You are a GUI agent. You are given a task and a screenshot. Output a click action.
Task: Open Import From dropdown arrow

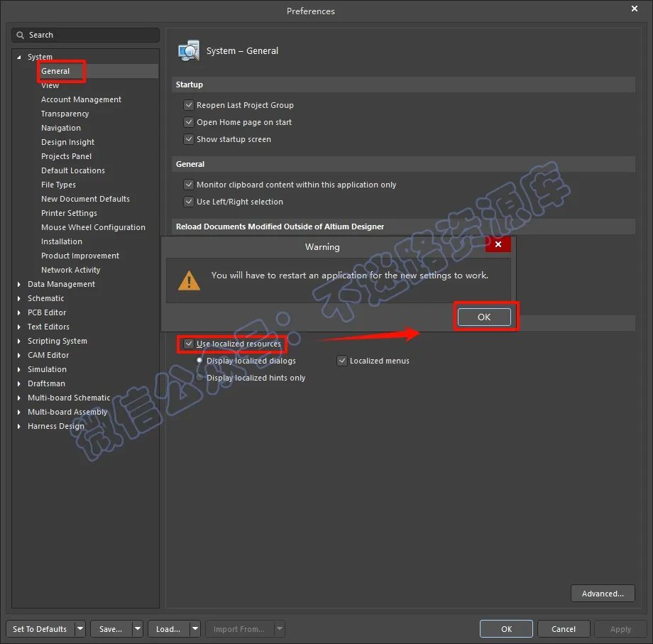(x=280, y=628)
